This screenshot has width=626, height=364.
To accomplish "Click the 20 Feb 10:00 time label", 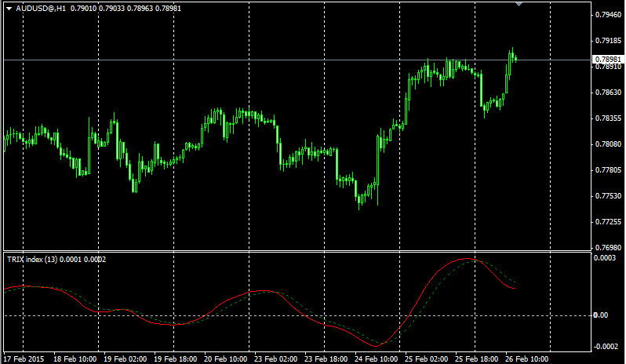I will tap(226, 359).
